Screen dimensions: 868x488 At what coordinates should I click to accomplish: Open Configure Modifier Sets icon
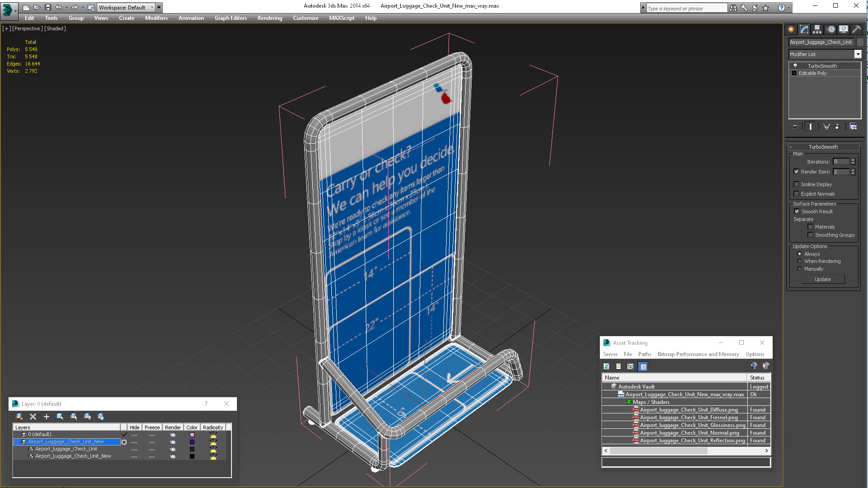853,127
